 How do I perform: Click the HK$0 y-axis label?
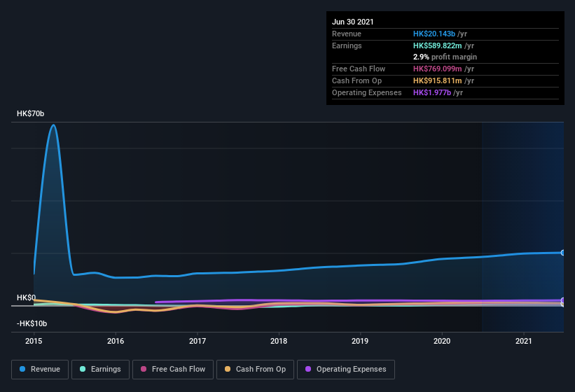[26, 297]
